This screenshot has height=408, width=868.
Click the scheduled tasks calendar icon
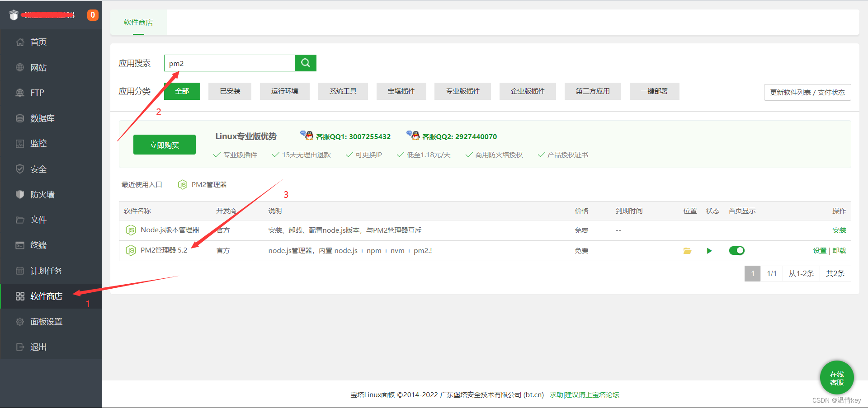click(20, 271)
